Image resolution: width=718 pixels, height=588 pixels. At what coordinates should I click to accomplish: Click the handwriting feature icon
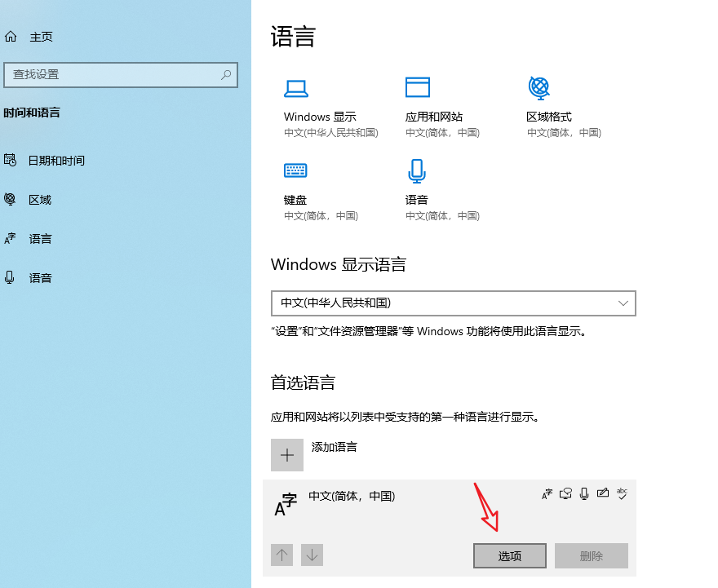click(603, 493)
